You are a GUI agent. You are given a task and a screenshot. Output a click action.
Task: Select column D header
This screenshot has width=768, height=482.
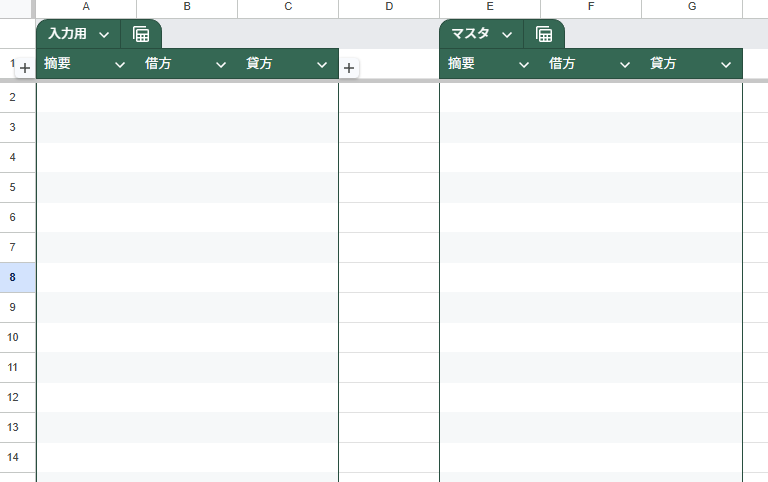389,8
